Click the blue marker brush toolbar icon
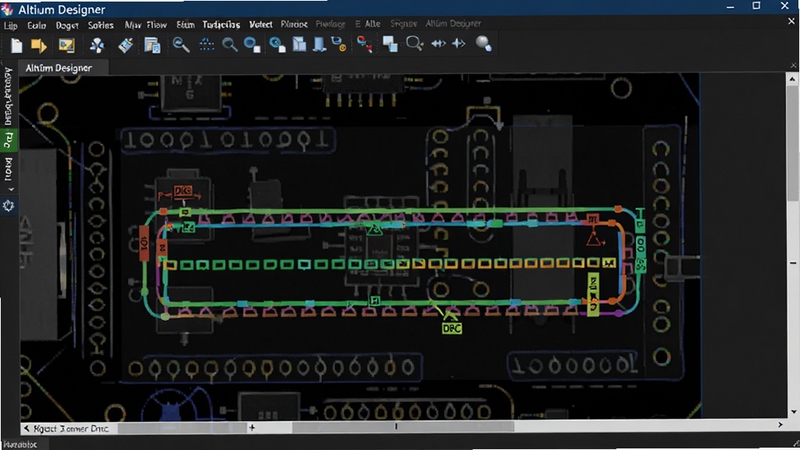This screenshot has height=450, width=800. pos(126,45)
